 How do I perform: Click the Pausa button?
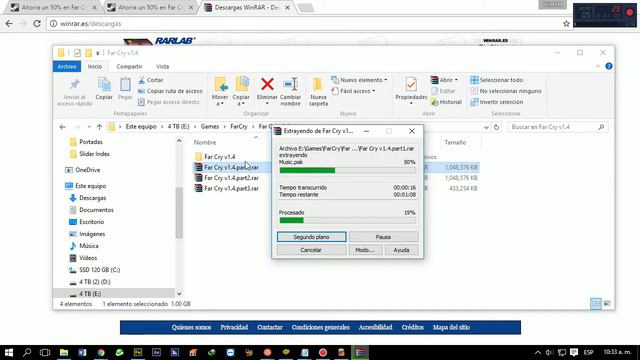pyautogui.click(x=384, y=237)
